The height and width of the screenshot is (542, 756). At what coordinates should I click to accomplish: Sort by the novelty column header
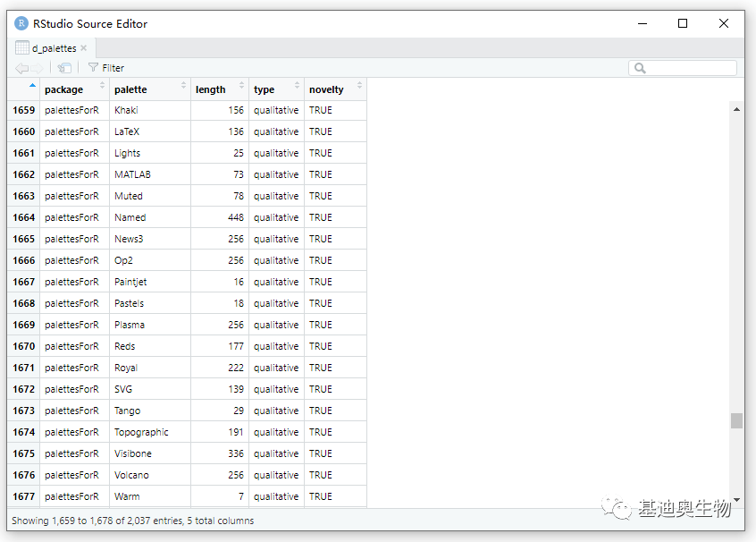click(x=335, y=89)
